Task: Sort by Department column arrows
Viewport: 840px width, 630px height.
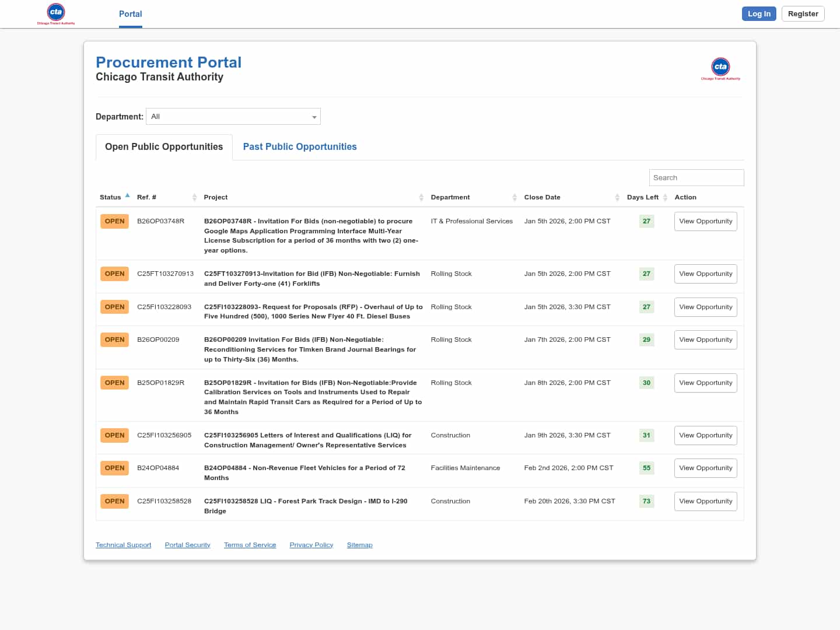Action: tap(514, 198)
